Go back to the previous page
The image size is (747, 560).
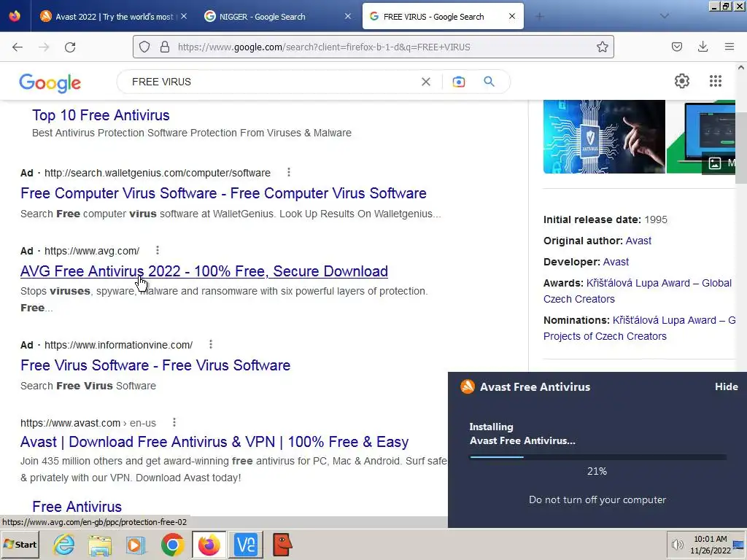[x=18, y=47]
